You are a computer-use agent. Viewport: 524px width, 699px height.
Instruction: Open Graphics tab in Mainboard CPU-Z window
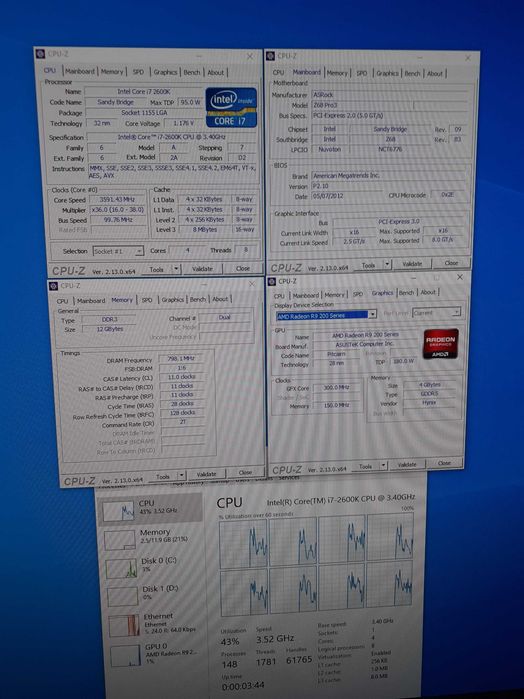pyautogui.click(x=387, y=73)
